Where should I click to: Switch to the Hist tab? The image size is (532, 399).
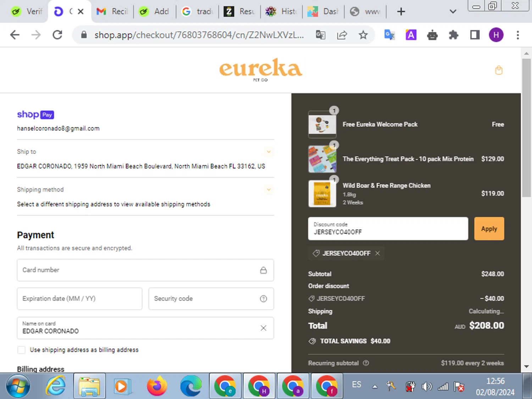[281, 12]
